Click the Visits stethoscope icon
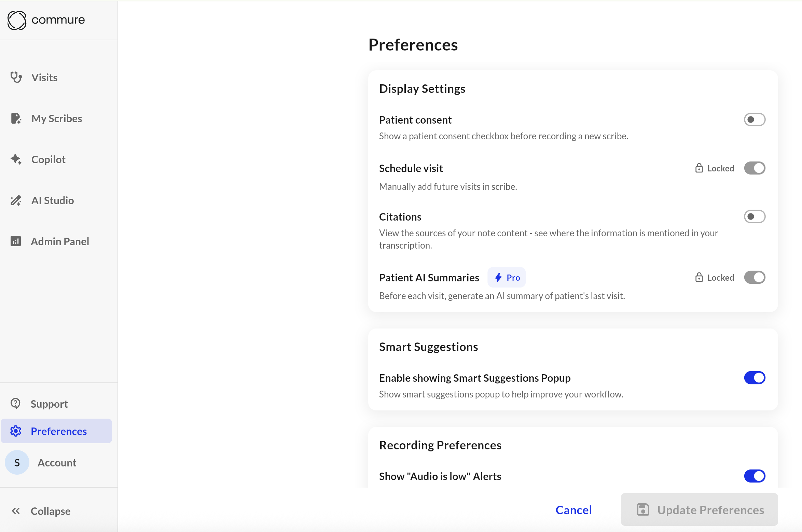 click(x=16, y=78)
